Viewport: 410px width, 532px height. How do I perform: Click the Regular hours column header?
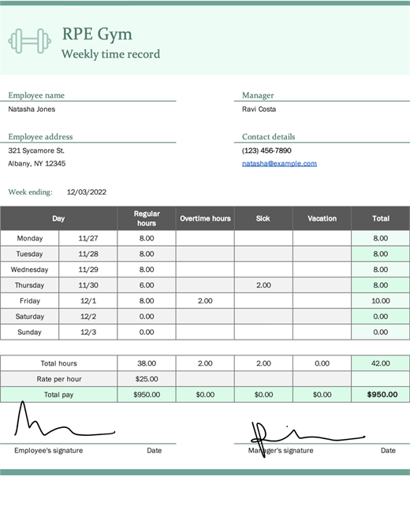coord(147,218)
